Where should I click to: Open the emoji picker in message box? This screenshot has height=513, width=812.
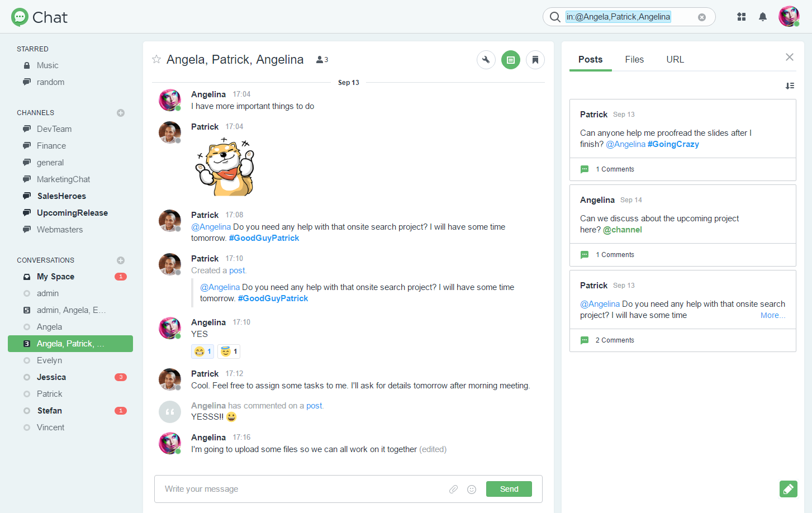tap(472, 489)
